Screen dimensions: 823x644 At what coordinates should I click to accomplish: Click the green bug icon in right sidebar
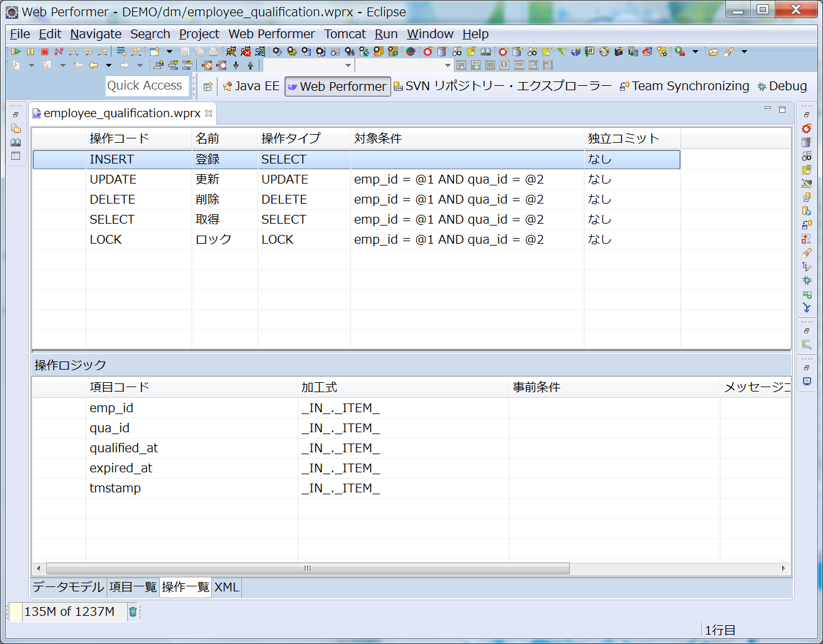(807, 281)
